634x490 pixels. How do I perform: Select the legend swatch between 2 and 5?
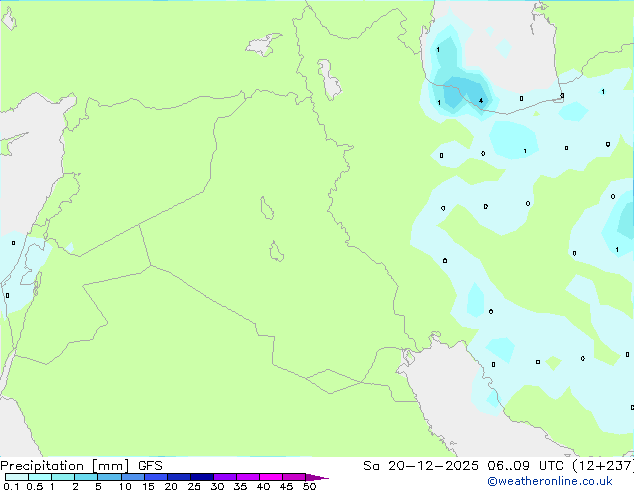(86, 477)
